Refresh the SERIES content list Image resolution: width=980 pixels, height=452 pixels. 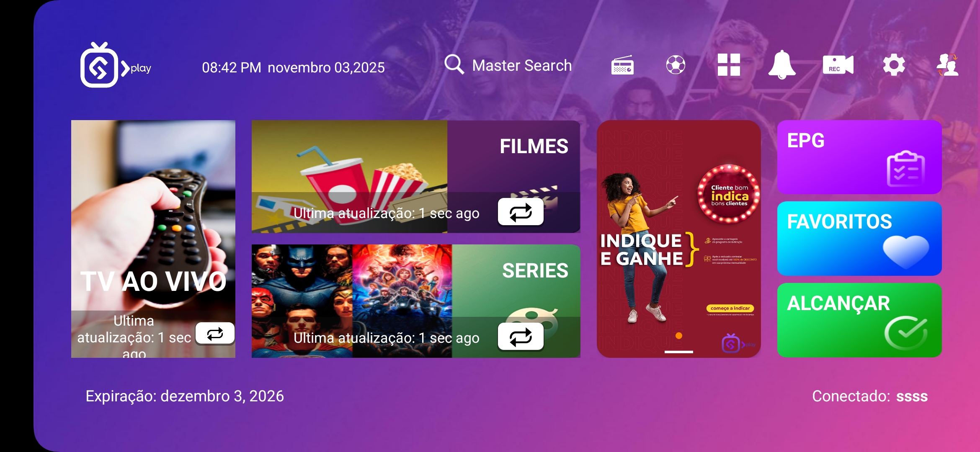point(521,336)
